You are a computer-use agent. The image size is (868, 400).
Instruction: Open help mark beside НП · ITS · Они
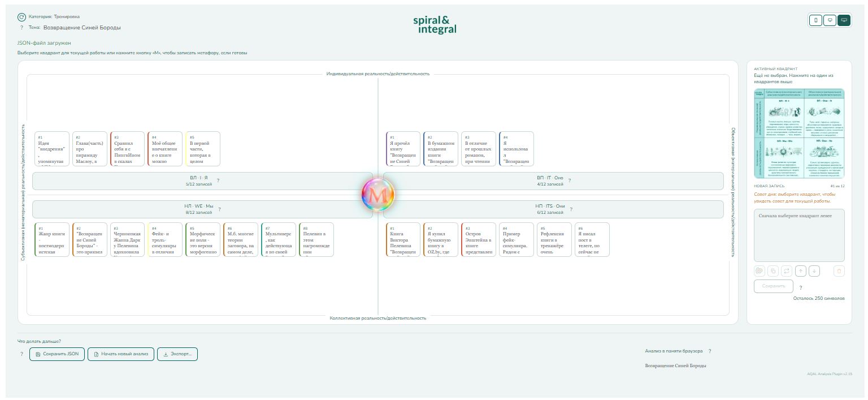coord(571,209)
